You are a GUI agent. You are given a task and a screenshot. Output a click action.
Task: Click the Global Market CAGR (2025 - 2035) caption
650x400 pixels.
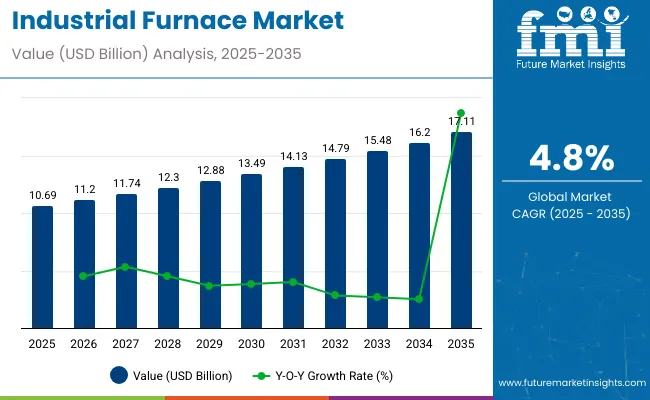(x=571, y=205)
